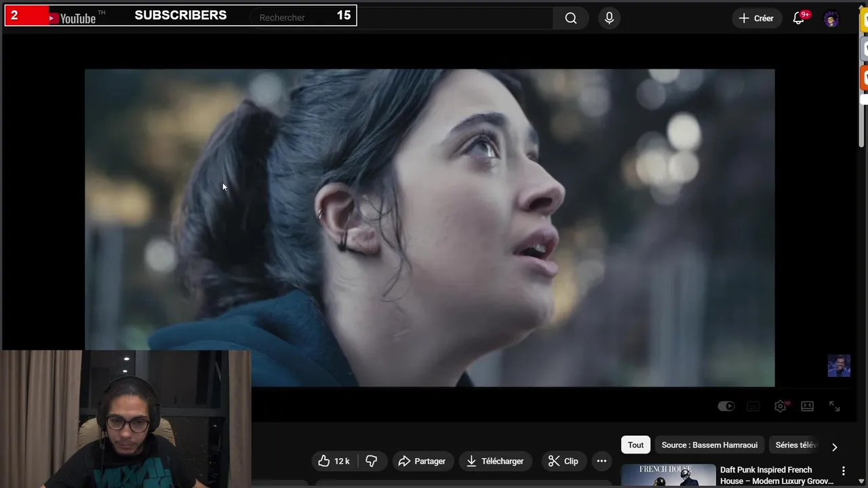Select Source : Bassem Hamraoui chip
The width and height of the screenshot is (868, 488).
pos(709,445)
